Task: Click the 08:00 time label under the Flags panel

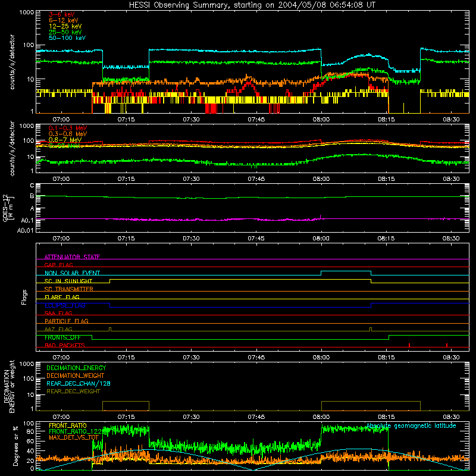Action: (x=321, y=358)
